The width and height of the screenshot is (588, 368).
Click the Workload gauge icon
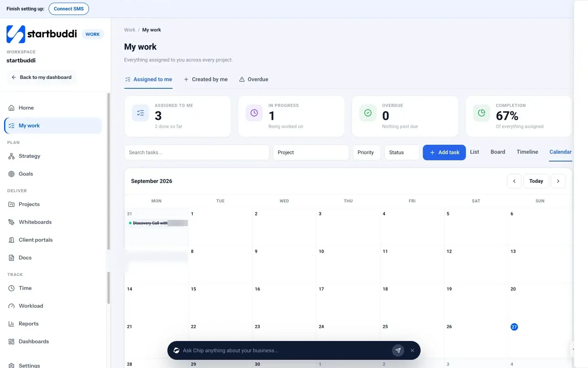[11, 306]
